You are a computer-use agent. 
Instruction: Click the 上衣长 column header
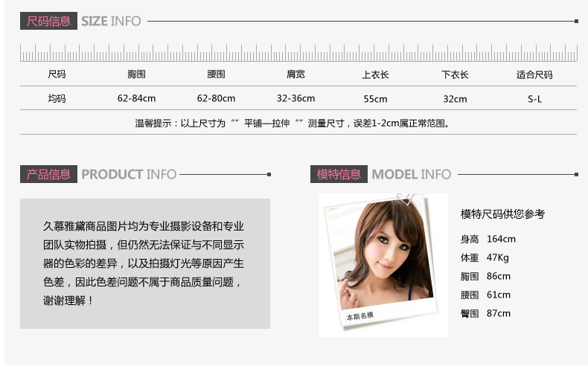pyautogui.click(x=375, y=74)
